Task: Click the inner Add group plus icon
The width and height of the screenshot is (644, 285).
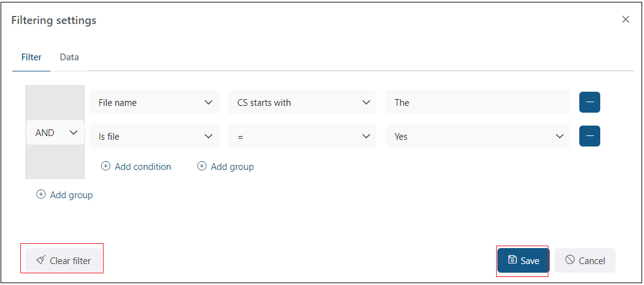Action: point(202,166)
